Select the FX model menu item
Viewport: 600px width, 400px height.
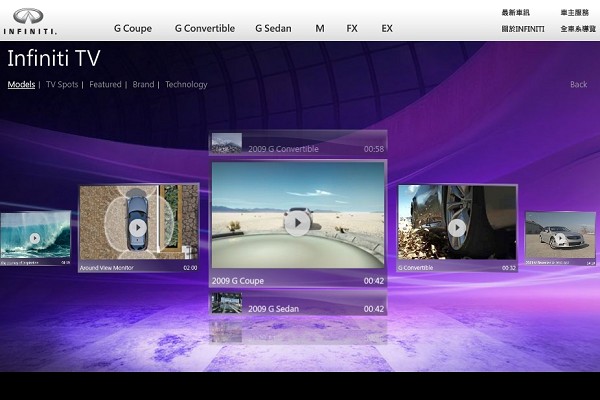pyautogui.click(x=352, y=29)
